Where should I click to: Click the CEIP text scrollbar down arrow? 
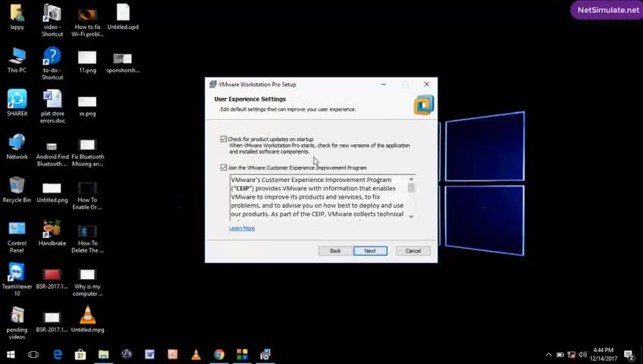[411, 216]
